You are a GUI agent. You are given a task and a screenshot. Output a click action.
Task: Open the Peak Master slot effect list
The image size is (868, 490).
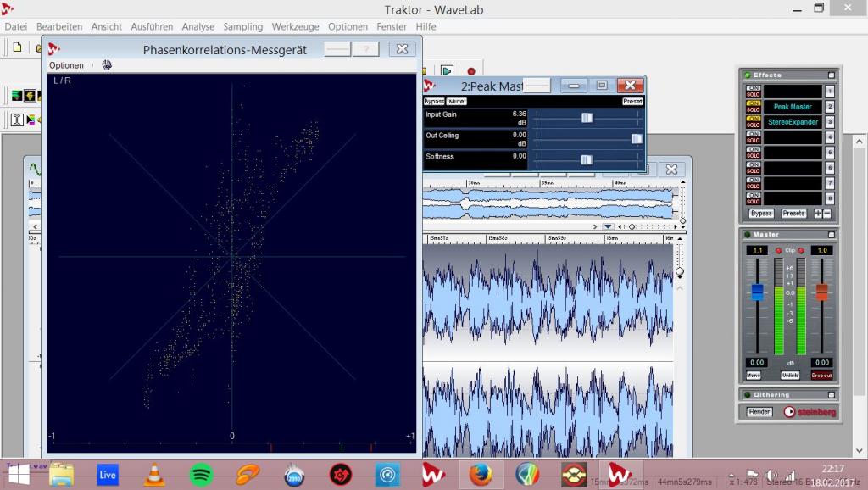click(x=793, y=107)
